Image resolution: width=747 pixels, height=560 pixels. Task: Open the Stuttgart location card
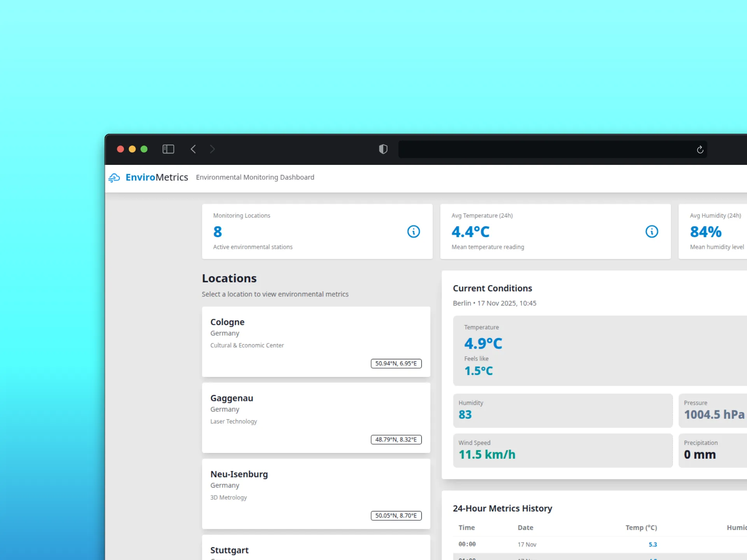tap(316, 550)
